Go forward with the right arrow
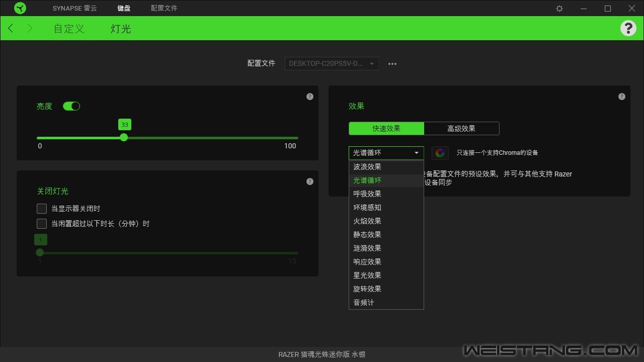Image resolution: width=644 pixels, height=362 pixels. (30, 28)
